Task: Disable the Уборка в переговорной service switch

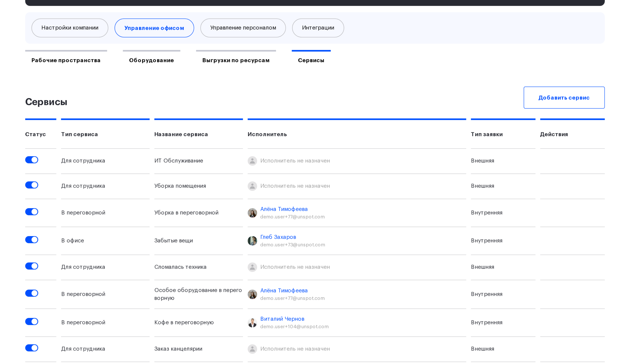Action: click(31, 212)
